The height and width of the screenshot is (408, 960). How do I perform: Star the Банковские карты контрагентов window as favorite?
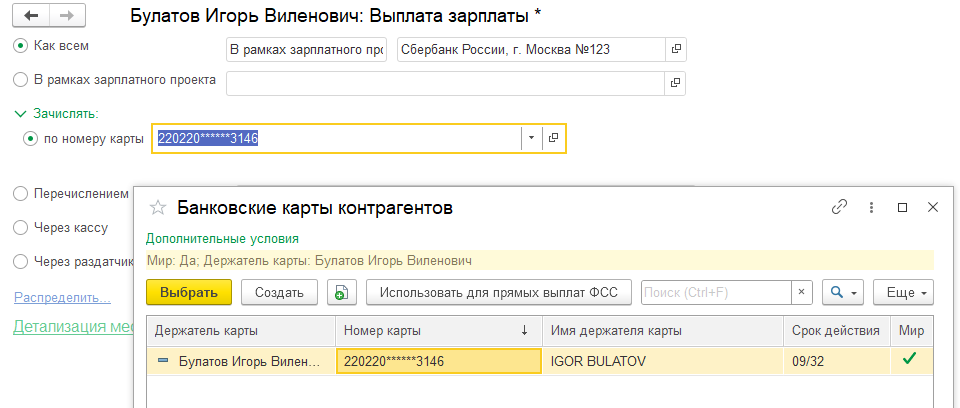[x=157, y=208]
